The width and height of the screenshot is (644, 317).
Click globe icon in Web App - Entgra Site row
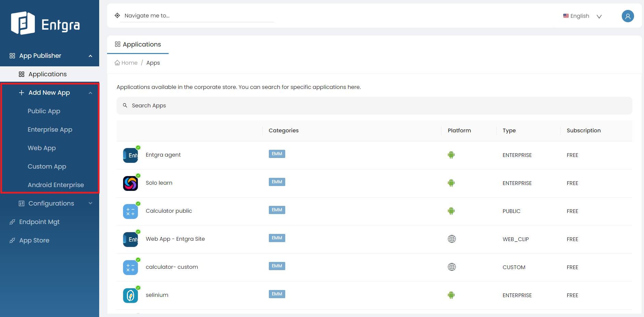tap(452, 239)
